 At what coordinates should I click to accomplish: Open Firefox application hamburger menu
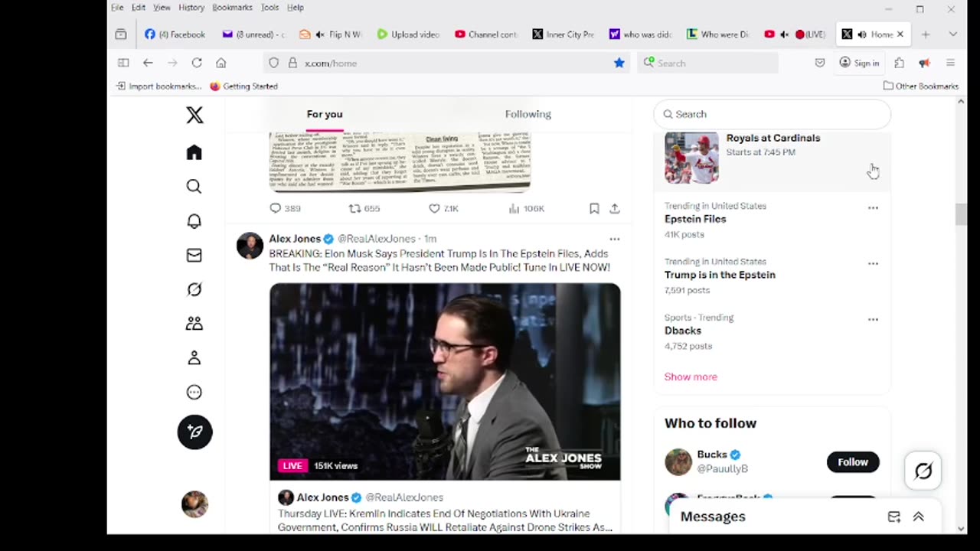[x=951, y=63]
